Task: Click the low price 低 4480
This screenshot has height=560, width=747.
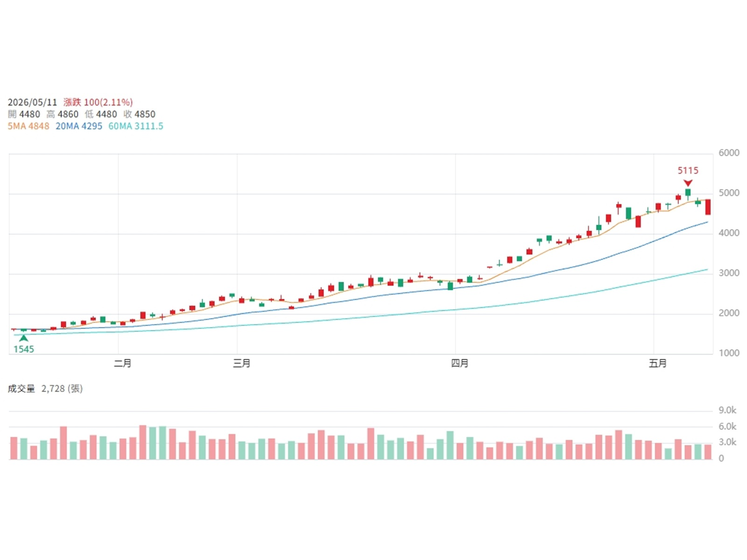Action: pyautogui.click(x=101, y=114)
